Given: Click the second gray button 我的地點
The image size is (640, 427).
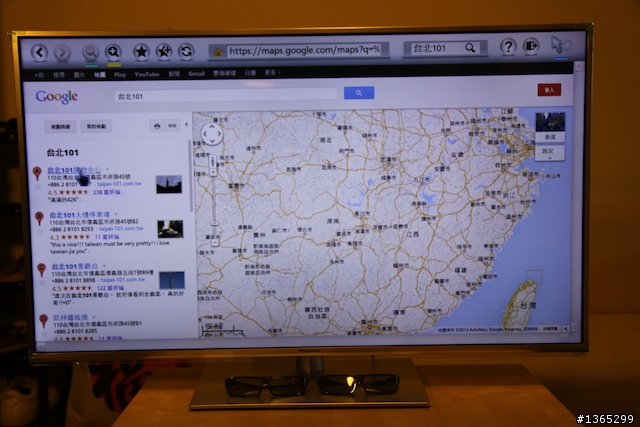Looking at the screenshot, I should (x=96, y=126).
